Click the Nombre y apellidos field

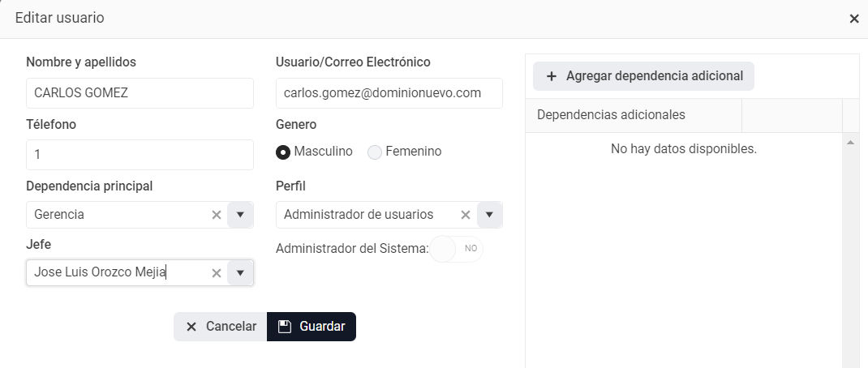(x=140, y=93)
